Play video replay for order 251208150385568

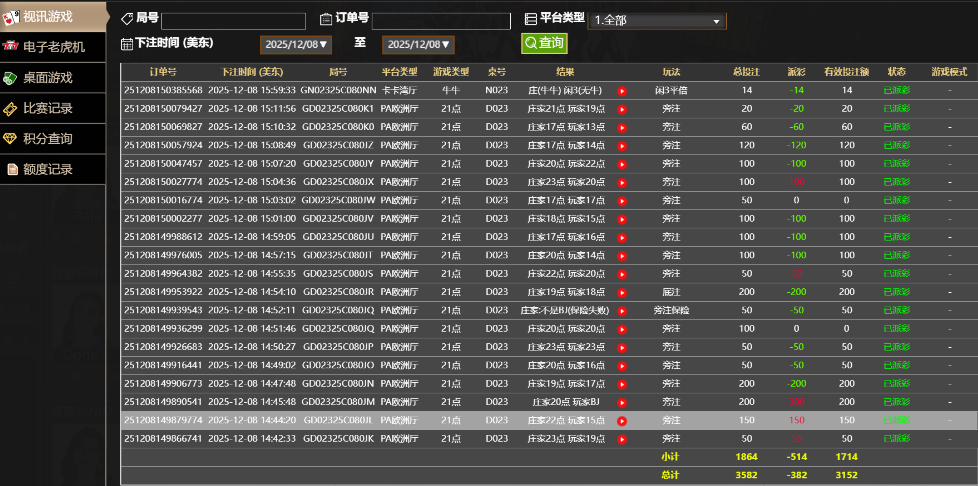621,90
